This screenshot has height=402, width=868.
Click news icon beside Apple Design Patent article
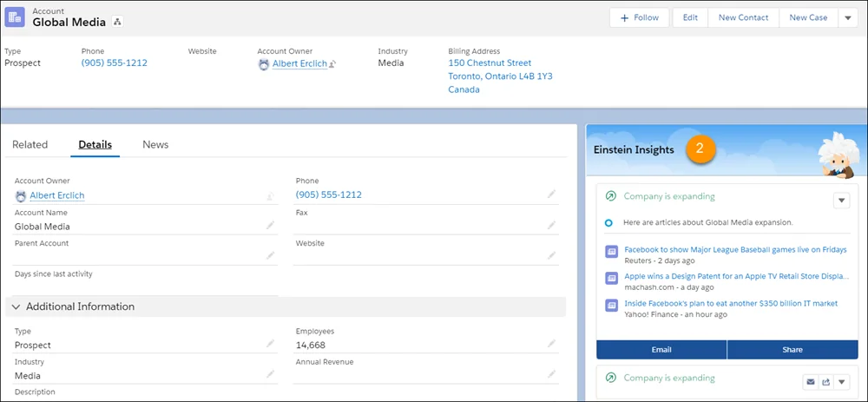click(x=611, y=278)
